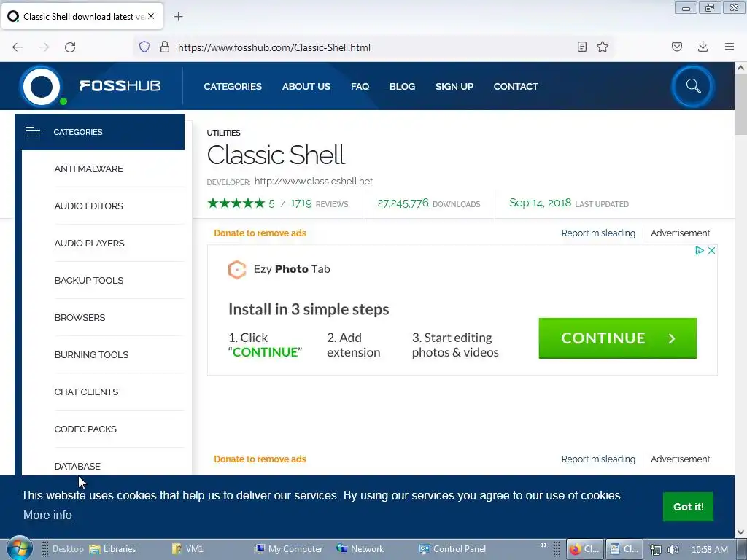Screen dimensions: 747x560
Task: Open the tracking protection shield icon
Action: click(x=144, y=47)
